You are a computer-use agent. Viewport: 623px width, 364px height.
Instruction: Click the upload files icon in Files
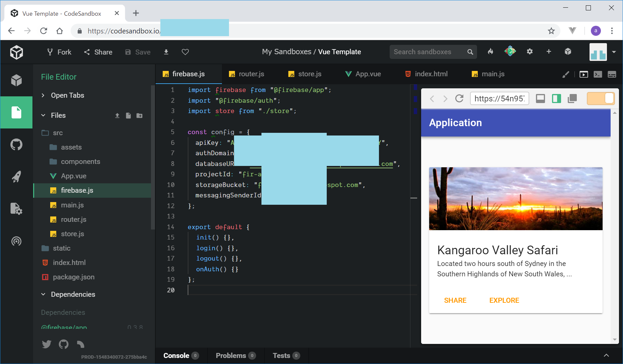117,115
